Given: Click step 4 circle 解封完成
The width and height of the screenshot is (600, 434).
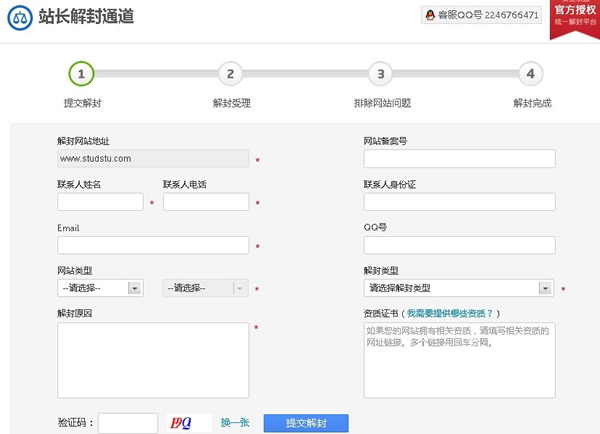Looking at the screenshot, I should click(530, 73).
